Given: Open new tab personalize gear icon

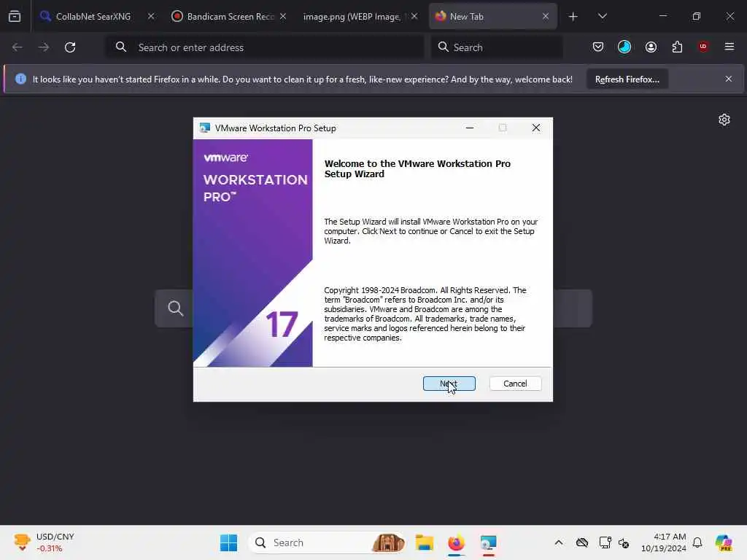Looking at the screenshot, I should tap(724, 120).
